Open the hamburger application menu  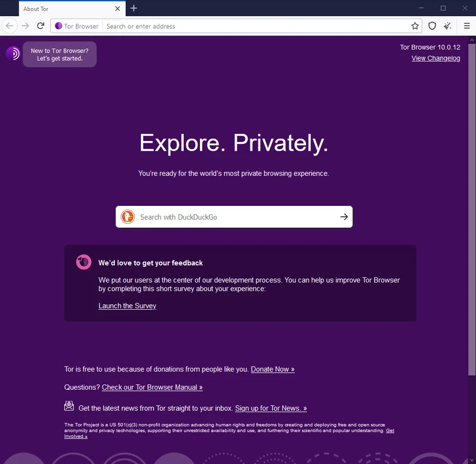pyautogui.click(x=467, y=26)
